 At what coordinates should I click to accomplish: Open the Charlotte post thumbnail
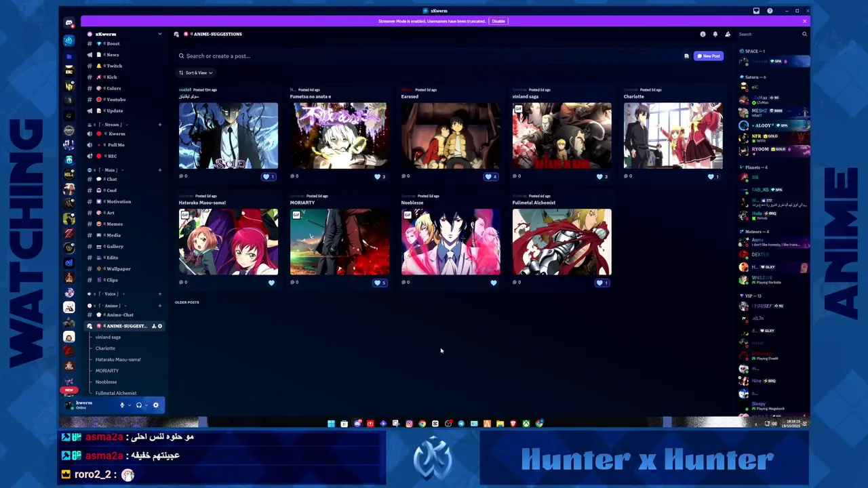[x=673, y=136]
